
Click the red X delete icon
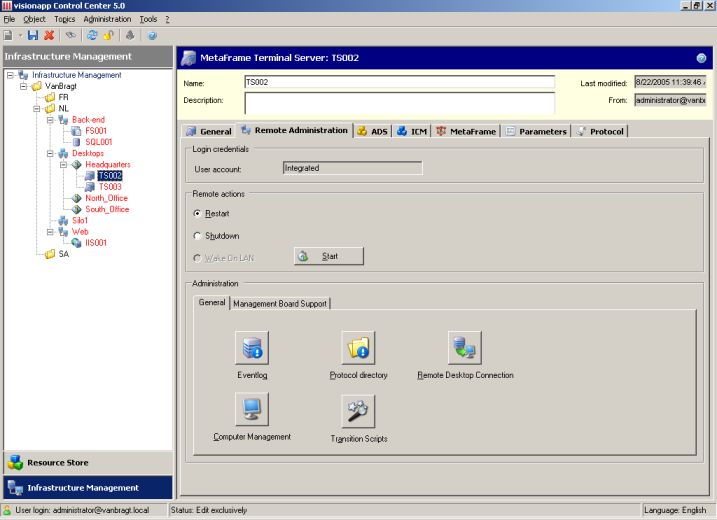(x=49, y=35)
